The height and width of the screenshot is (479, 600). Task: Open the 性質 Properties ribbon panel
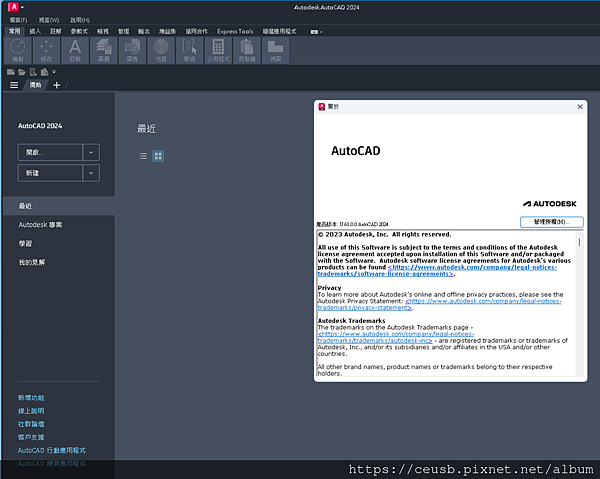click(x=161, y=50)
